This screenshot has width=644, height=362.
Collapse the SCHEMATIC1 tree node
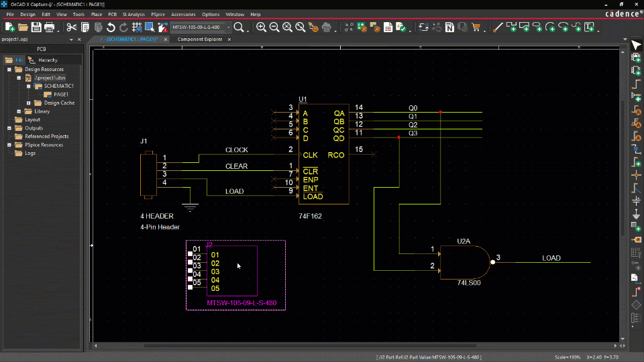(28, 86)
